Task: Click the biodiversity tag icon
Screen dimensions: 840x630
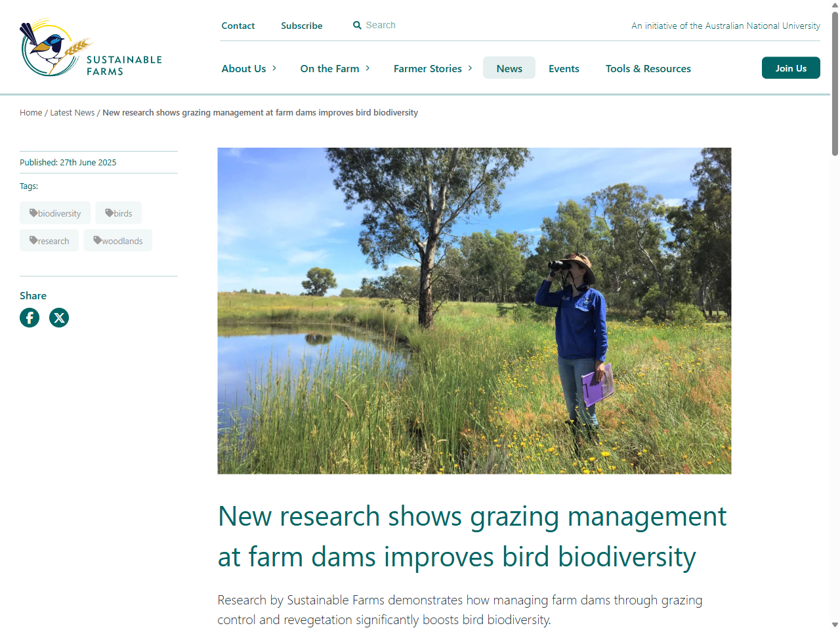Action: [x=33, y=213]
